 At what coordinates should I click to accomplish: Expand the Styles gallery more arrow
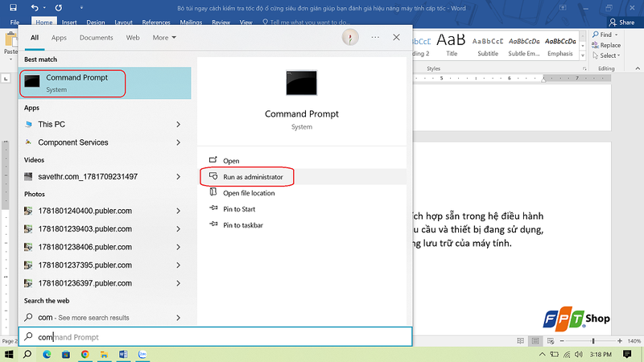pyautogui.click(x=582, y=56)
